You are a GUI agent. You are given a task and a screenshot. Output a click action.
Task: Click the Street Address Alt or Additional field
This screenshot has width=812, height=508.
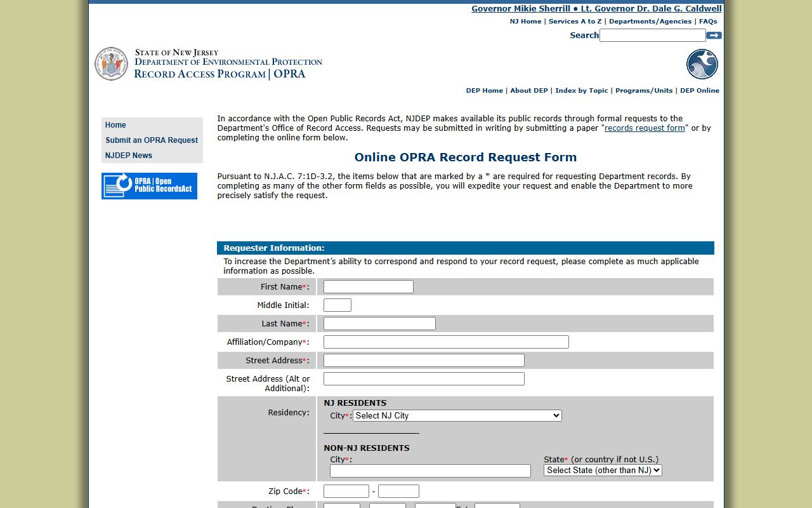(x=424, y=379)
